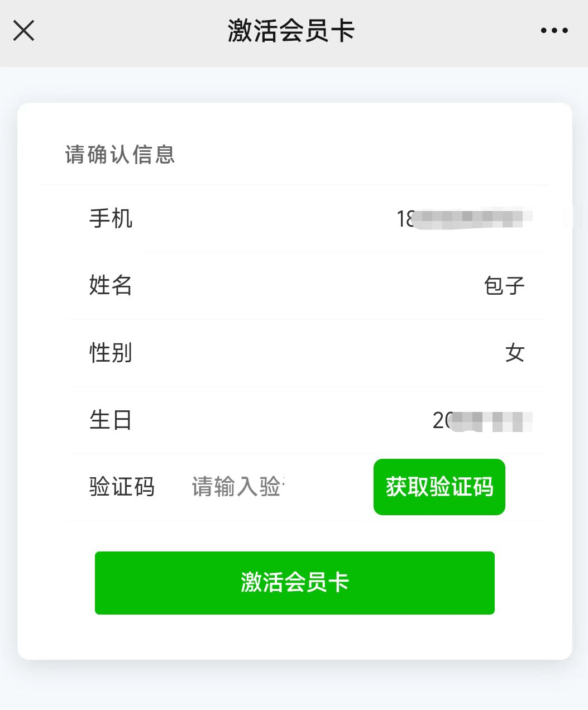Screen dimensions: 588x710
Task: Tap the large green 激活会员卡 button
Action: click(295, 583)
